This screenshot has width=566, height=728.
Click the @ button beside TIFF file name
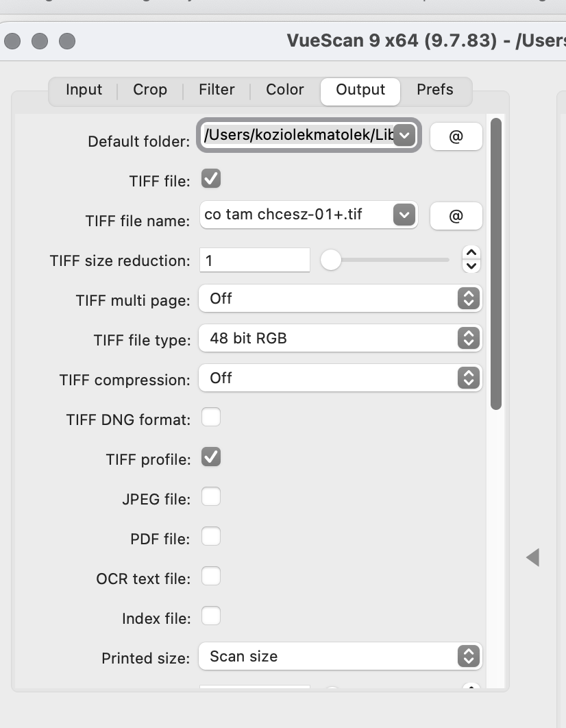456,216
